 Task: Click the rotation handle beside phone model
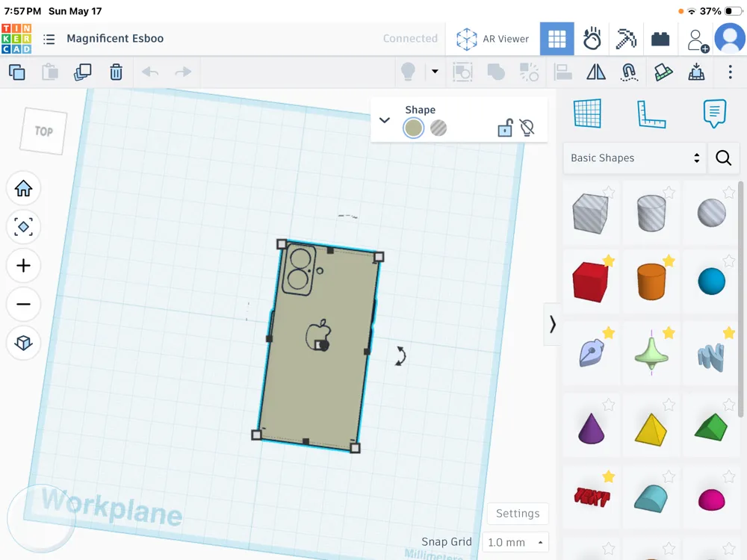400,355
